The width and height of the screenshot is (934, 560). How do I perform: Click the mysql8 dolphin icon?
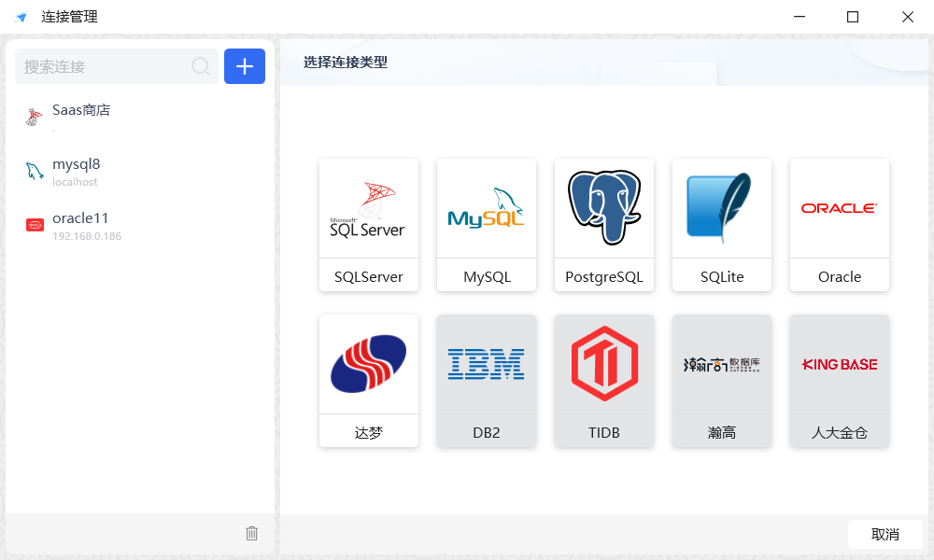click(x=35, y=172)
